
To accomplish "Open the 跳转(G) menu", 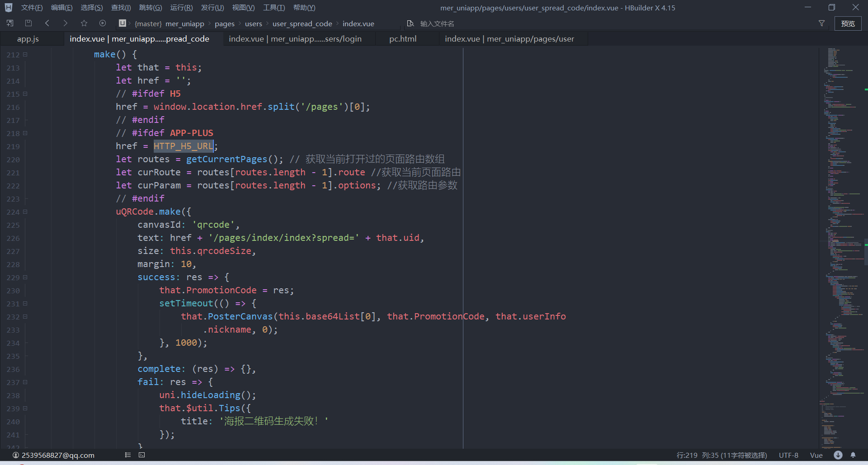I will [x=151, y=8].
